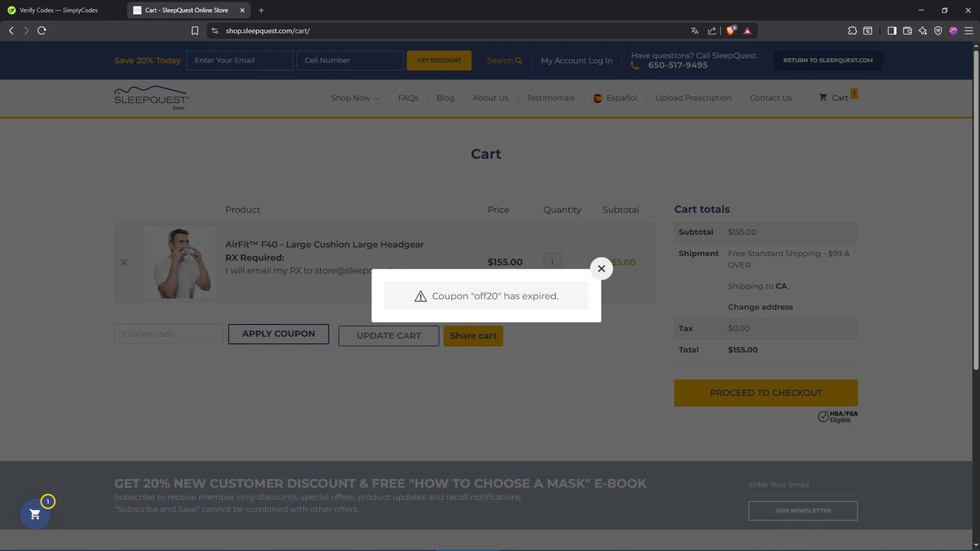This screenshot has height=551, width=980.
Task: Close the SleepQuest cart tab
Action: (x=242, y=10)
